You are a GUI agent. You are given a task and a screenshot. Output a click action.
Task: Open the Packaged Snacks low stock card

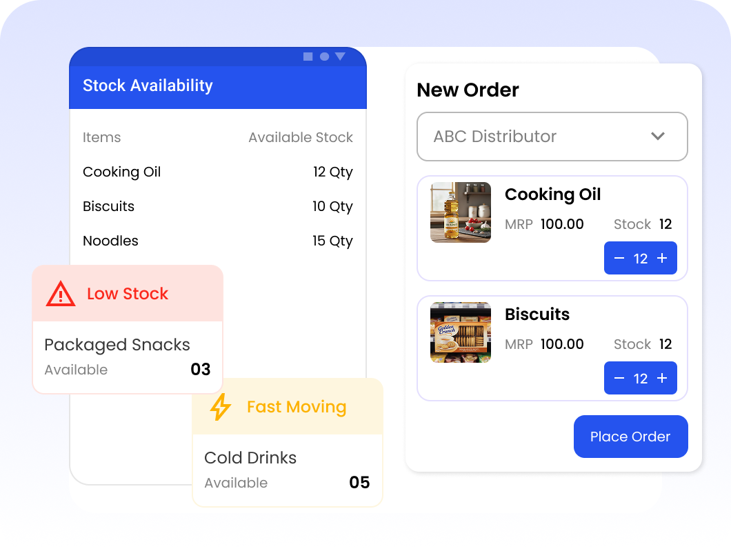(128, 330)
